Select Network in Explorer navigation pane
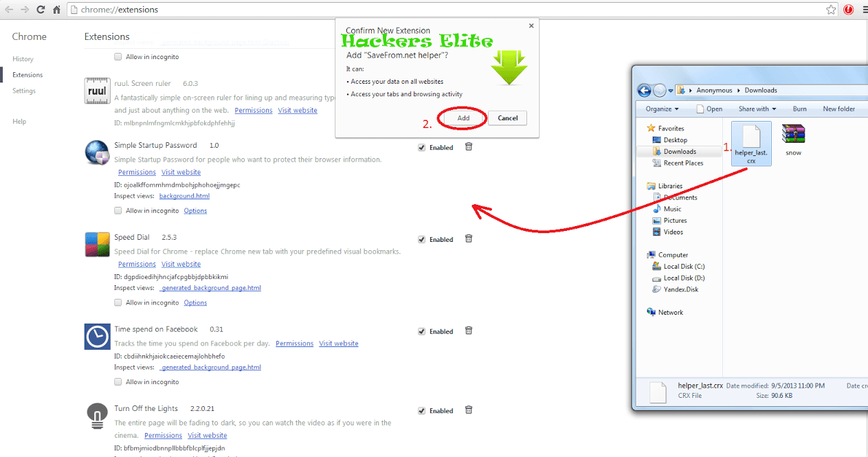The height and width of the screenshot is (457, 868). pyautogui.click(x=670, y=313)
